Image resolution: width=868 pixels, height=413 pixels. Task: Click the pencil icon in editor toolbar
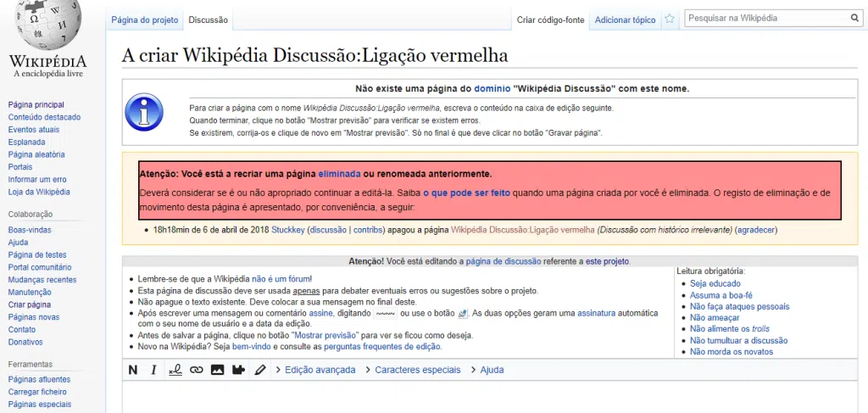pos(260,370)
